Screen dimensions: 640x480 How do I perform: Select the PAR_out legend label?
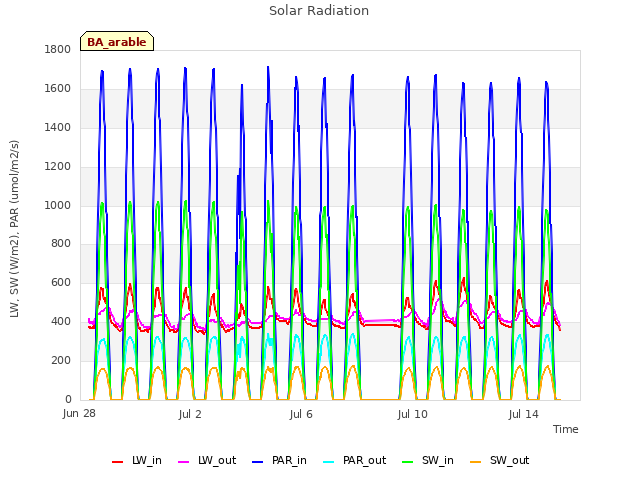tap(364, 460)
